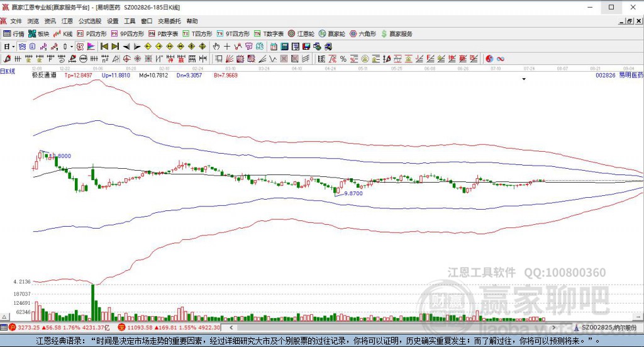
Task: Open the 行情 quotes view
Action: (14, 34)
